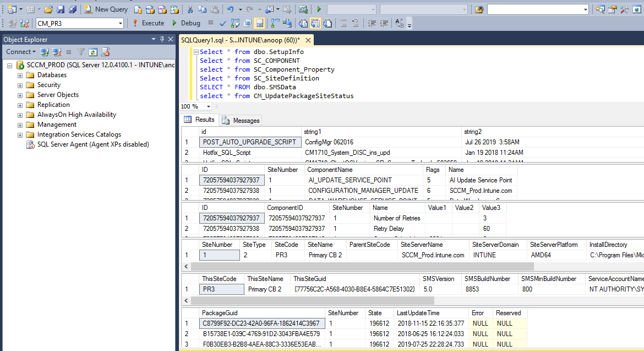
Task: Open Connect dropdown in Object Explorer
Action: pyautogui.click(x=20, y=52)
